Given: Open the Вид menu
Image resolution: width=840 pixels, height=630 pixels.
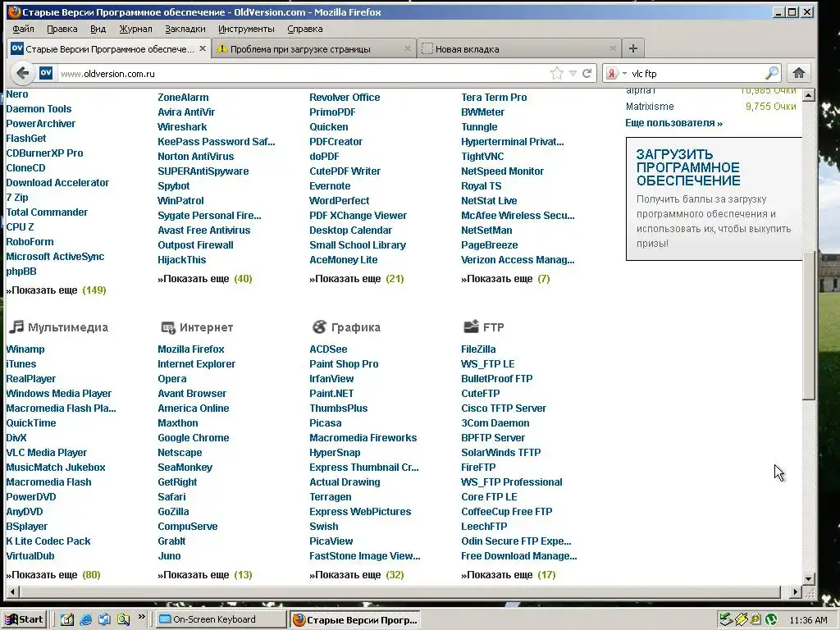Looking at the screenshot, I should [98, 29].
